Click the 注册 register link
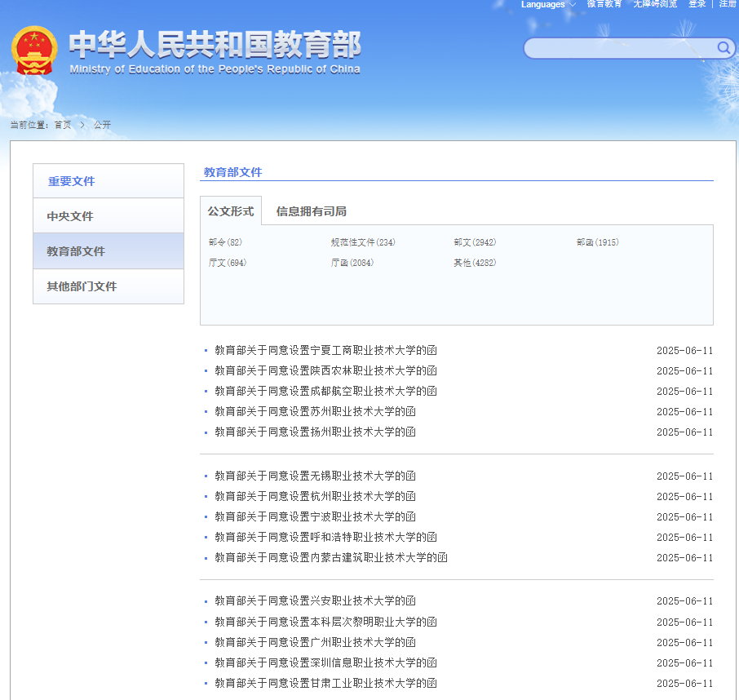Image resolution: width=739 pixels, height=700 pixels. pos(728,4)
